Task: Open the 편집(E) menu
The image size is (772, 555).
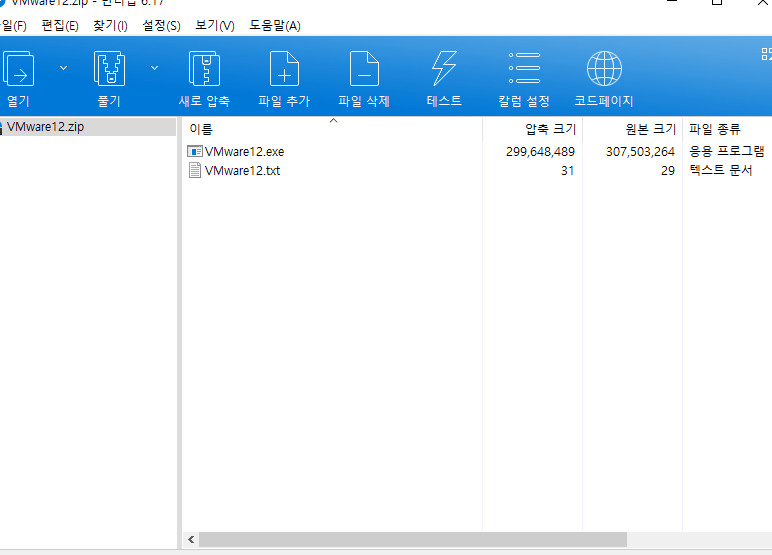Action: click(x=60, y=26)
